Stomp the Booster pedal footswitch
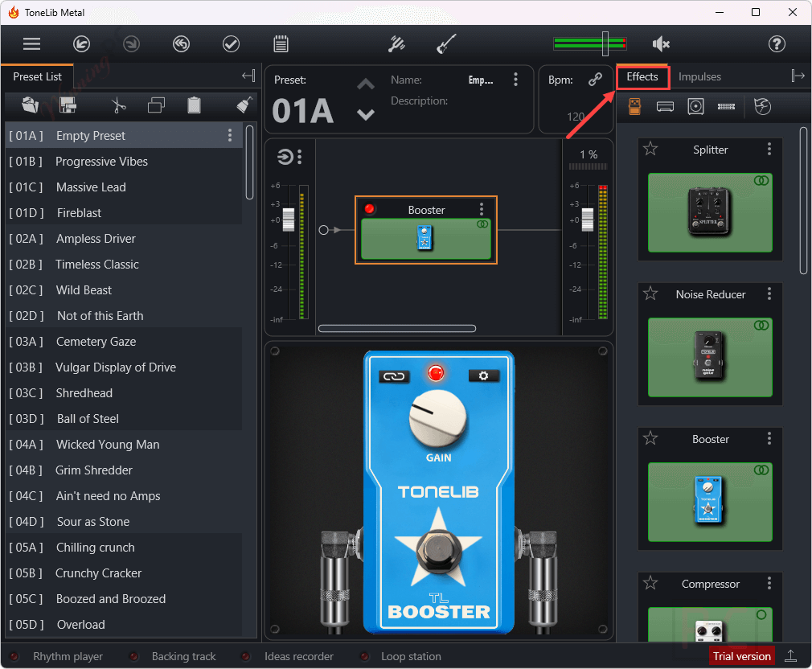Image resolution: width=812 pixels, height=669 pixels. tap(439, 551)
